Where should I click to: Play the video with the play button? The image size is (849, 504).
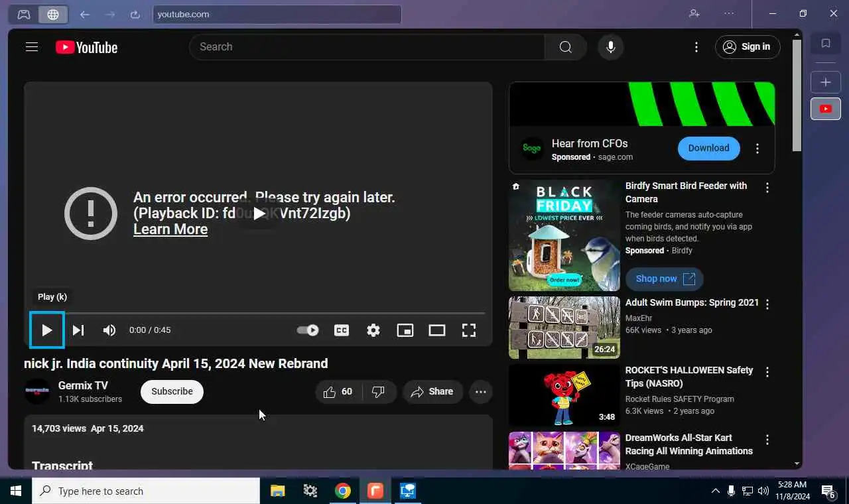(47, 330)
